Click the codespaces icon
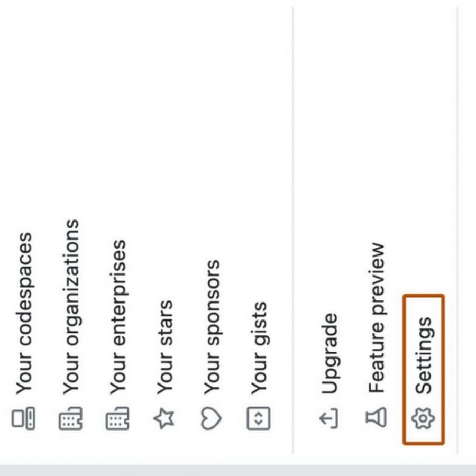Viewport: 476px width, 476px height. 23,418
